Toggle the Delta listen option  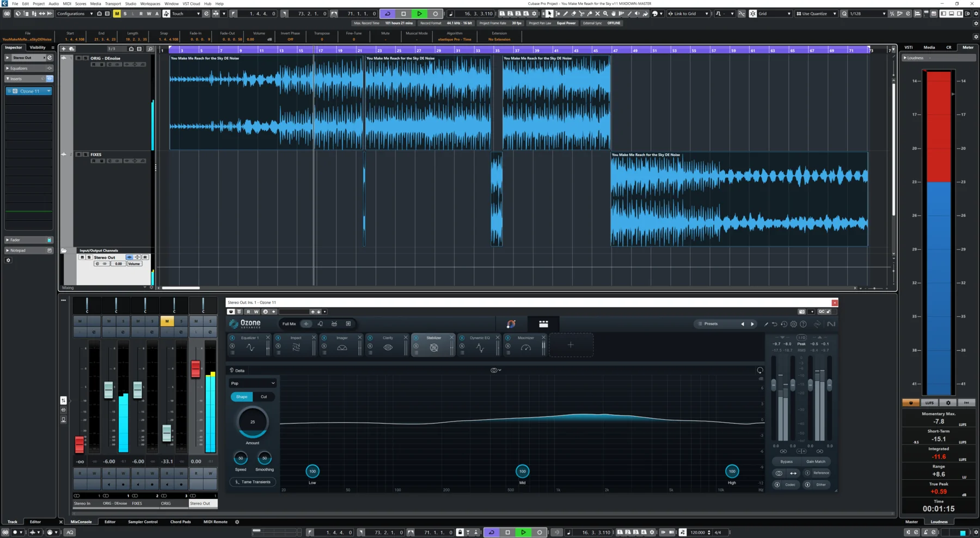(237, 370)
